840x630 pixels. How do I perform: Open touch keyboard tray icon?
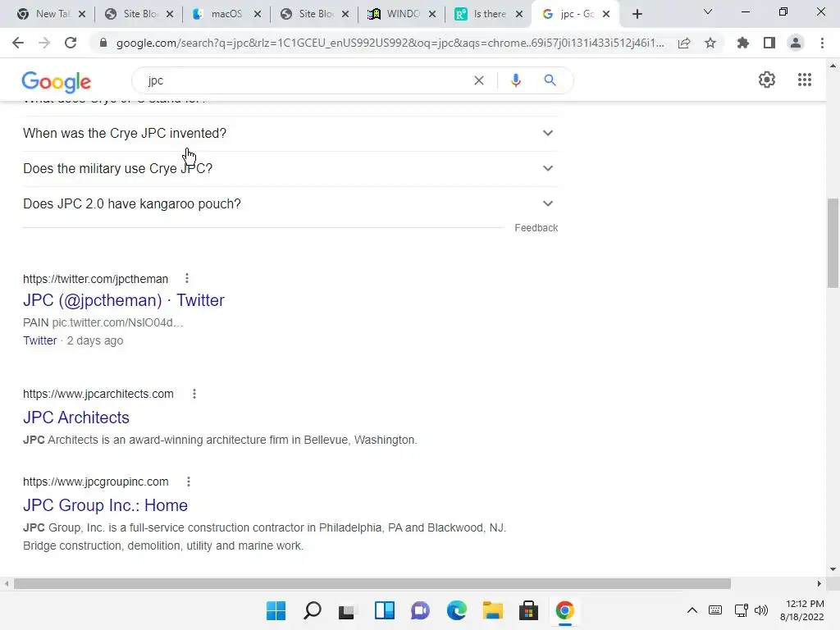point(715,610)
